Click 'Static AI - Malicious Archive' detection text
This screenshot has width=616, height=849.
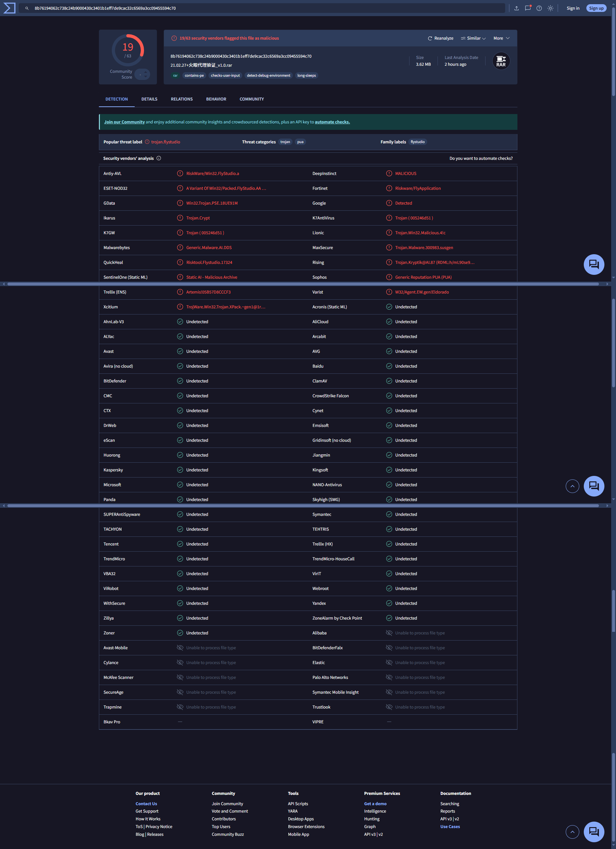click(x=212, y=277)
